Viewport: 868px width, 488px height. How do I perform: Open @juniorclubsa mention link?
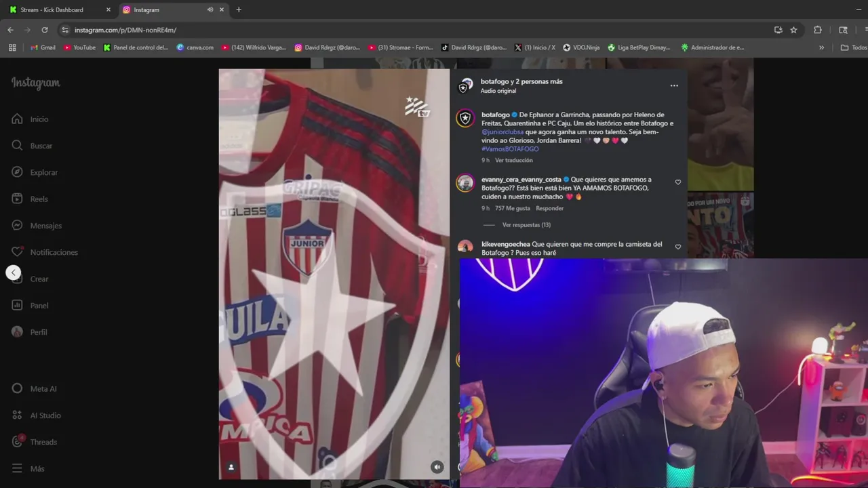(502, 132)
